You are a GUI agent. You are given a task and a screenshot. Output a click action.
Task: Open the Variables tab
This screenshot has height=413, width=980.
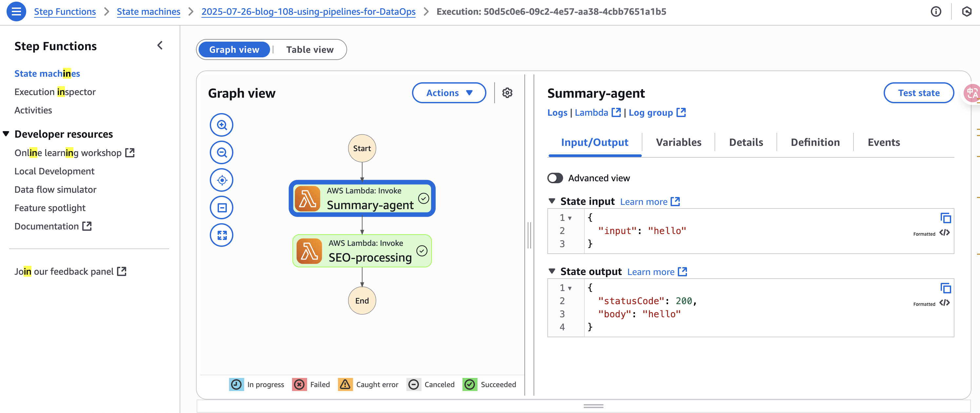678,143
